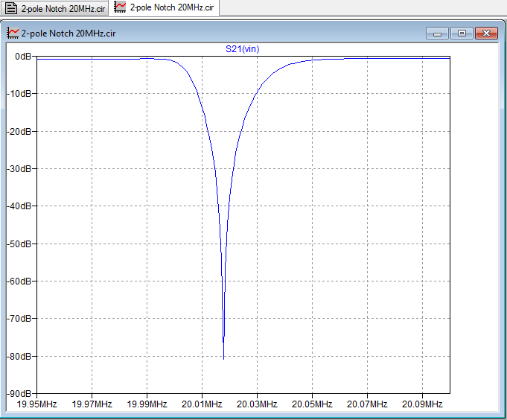Screen dimensions: 507x420
Task: Click the S21(vin) trace label
Action: tap(242, 49)
